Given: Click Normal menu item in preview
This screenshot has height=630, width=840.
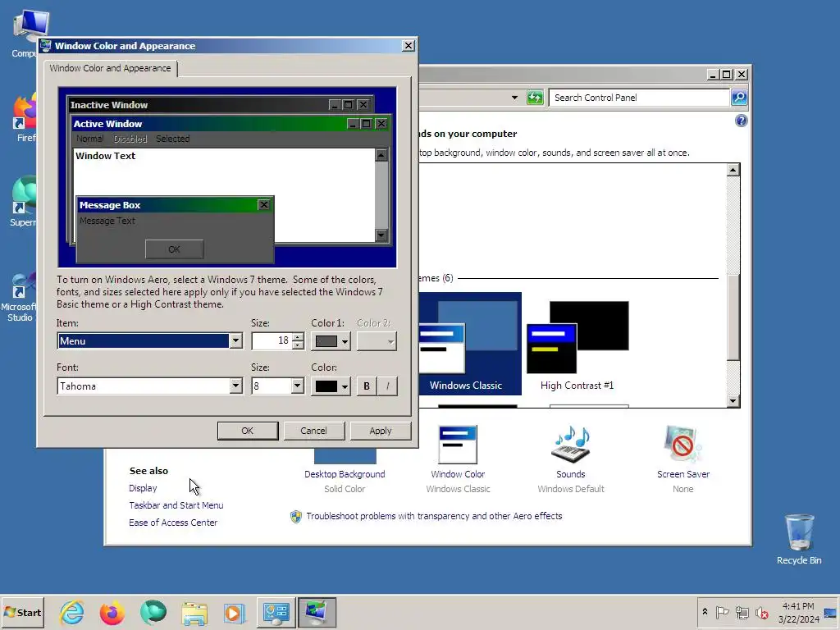Looking at the screenshot, I should point(89,139).
